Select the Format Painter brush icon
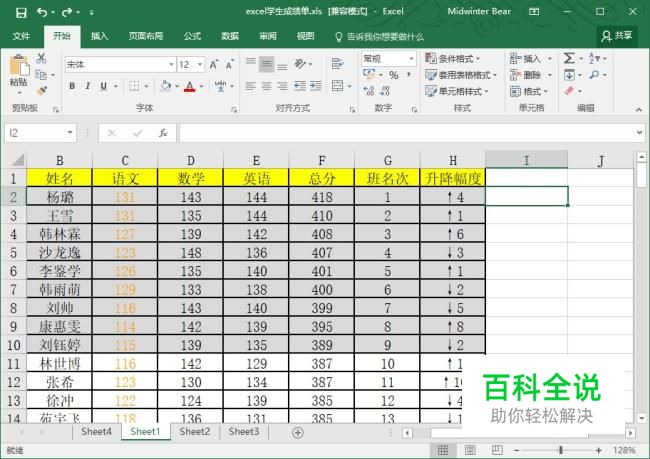Screen dimensions: 650x459 pos(41,90)
